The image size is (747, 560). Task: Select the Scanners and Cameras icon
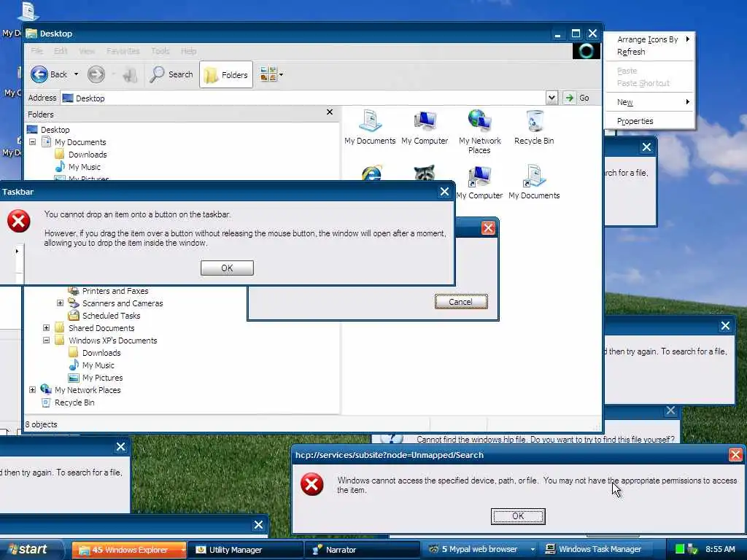click(74, 303)
